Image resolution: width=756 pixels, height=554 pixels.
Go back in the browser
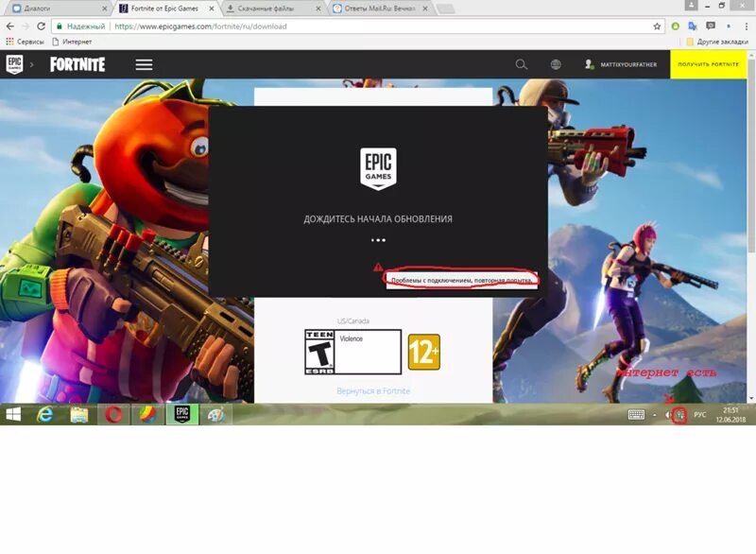coord(10,26)
